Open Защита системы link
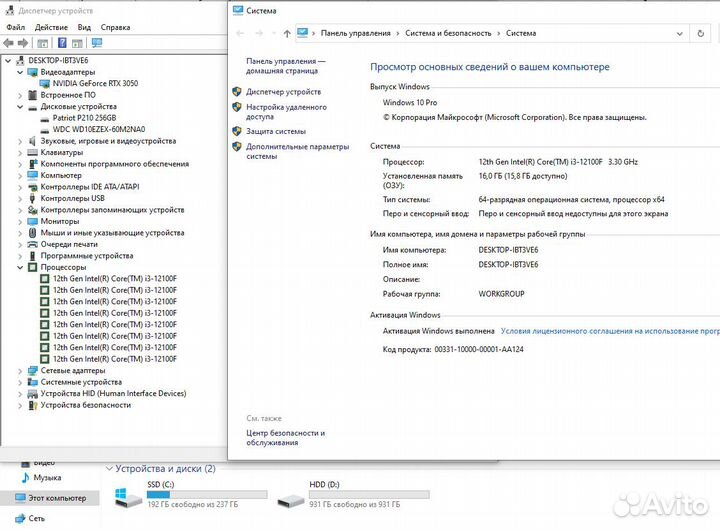720x530 pixels. point(276,131)
